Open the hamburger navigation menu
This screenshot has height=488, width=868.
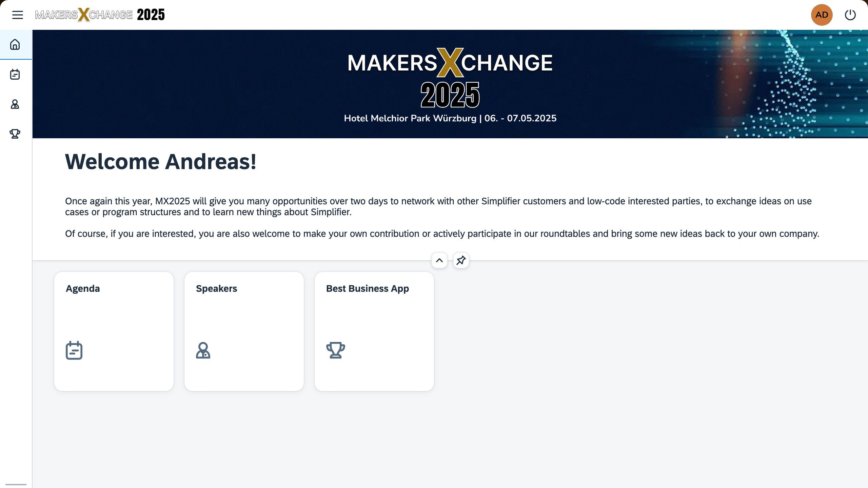[x=17, y=15]
